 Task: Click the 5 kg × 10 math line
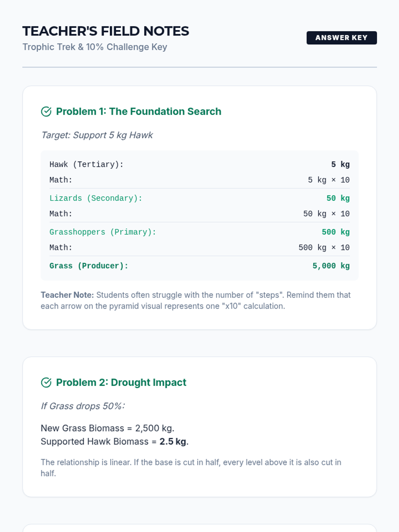pyautogui.click(x=329, y=180)
